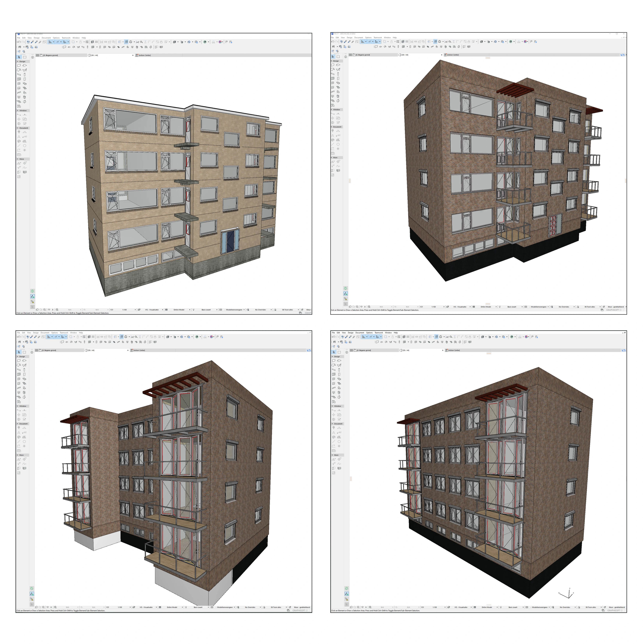Select the Line tool in bottom-left window toolbox
644x644 pixels.
coord(19,441)
